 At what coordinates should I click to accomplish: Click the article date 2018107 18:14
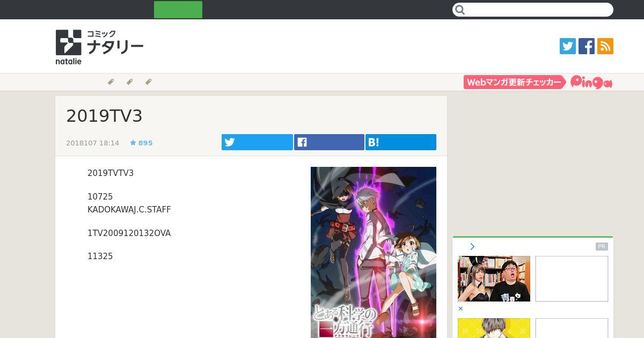pos(92,143)
